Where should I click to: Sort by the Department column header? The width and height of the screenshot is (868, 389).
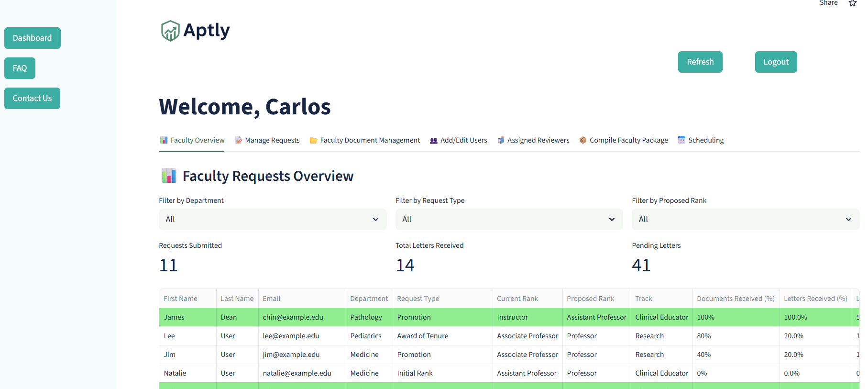(369, 299)
